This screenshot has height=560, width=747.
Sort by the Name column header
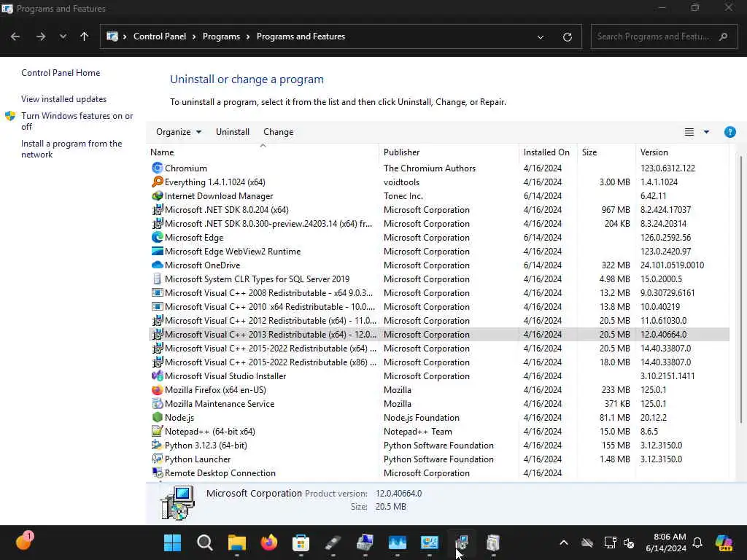click(x=162, y=152)
